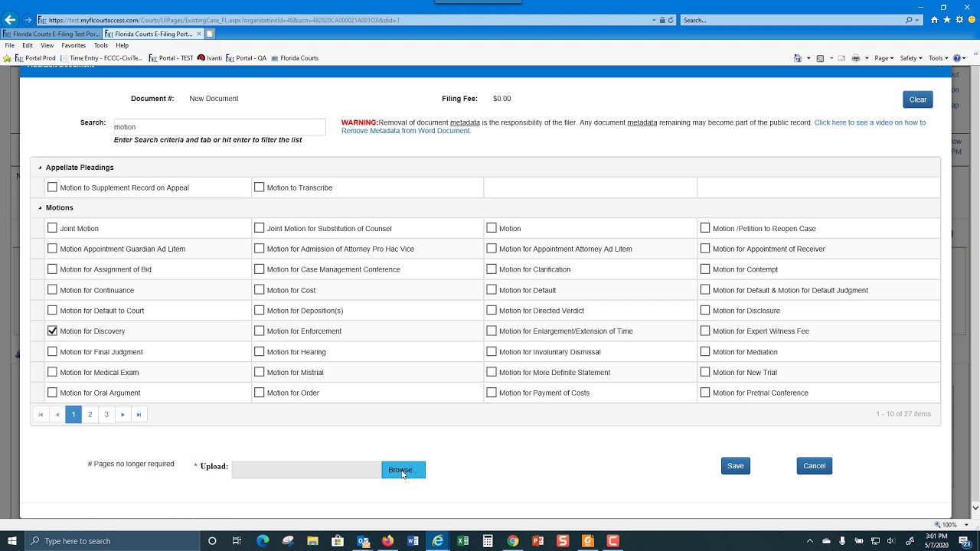Check Motion to Supplement Record on Appeal
Viewport: 980px width, 551px height.
[52, 187]
